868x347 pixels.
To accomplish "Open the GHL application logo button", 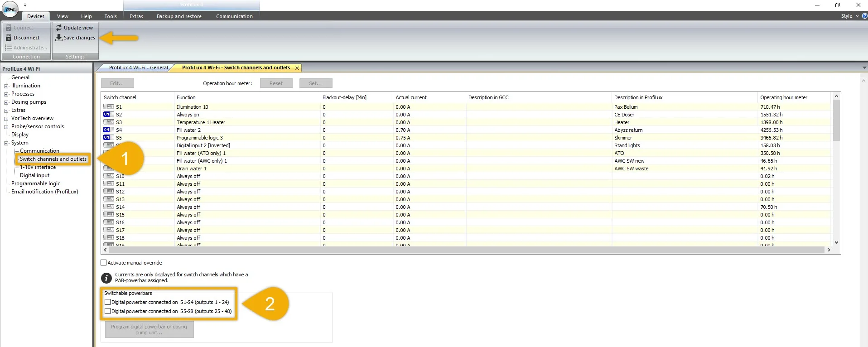I will coord(10,9).
